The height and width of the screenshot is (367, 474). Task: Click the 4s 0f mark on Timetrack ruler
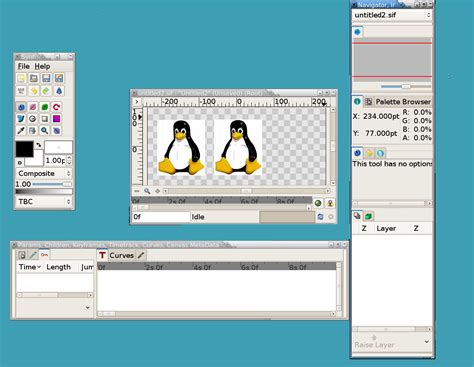pyautogui.click(x=203, y=267)
